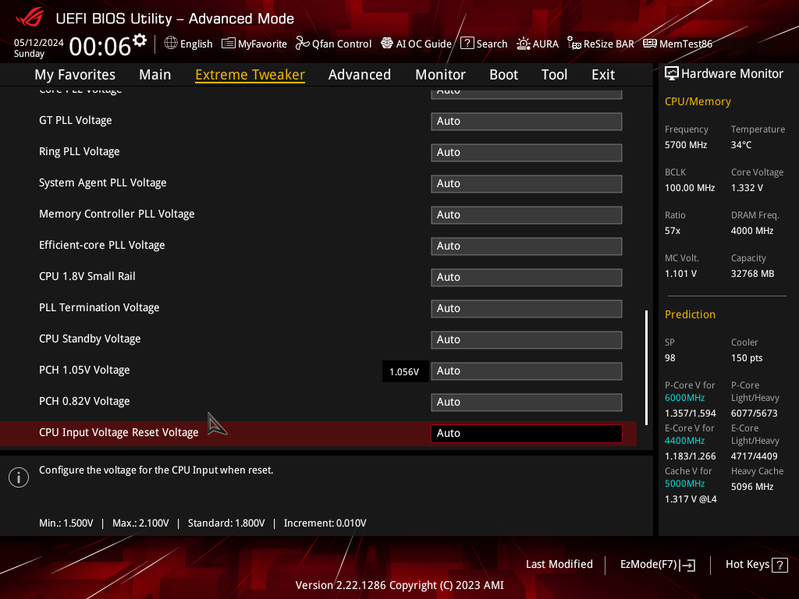Screen dimensions: 799x599
Task: Open Search question-mark icon
Action: pos(467,43)
